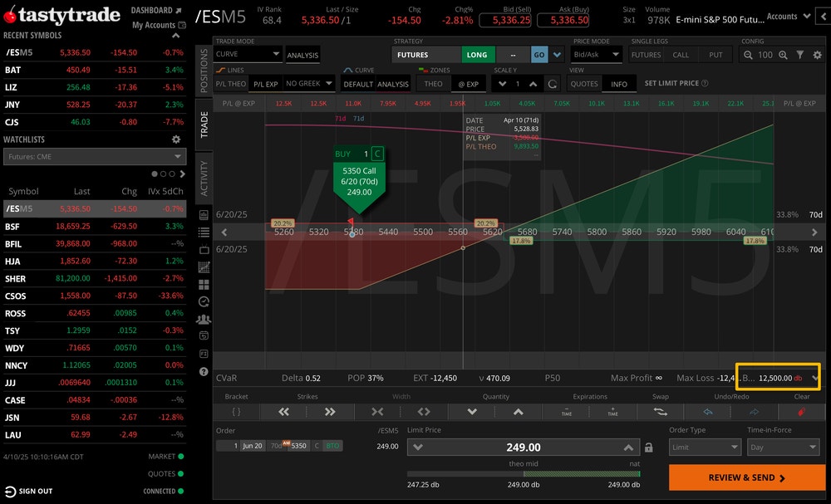Undo the last order change
Image resolution: width=831 pixels, height=504 pixels.
point(707,412)
